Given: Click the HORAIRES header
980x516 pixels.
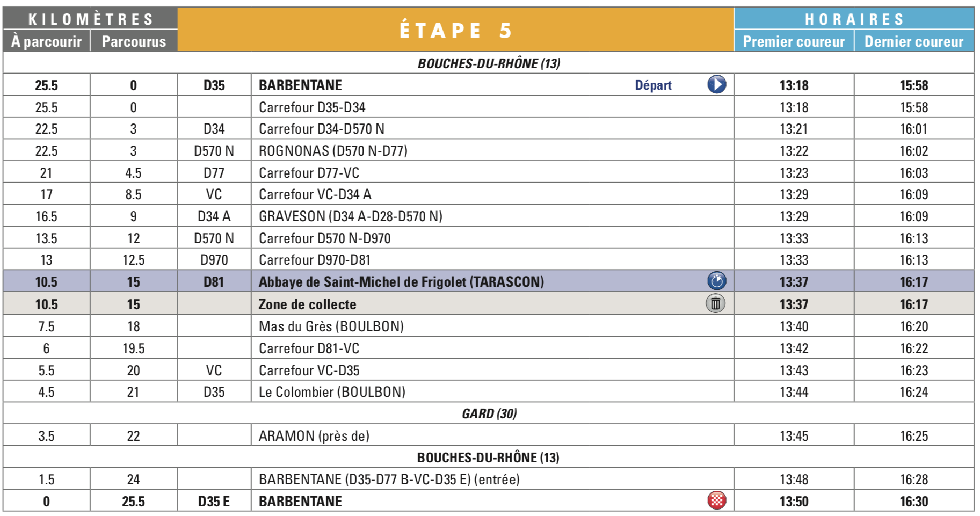Looking at the screenshot, I should [x=854, y=19].
